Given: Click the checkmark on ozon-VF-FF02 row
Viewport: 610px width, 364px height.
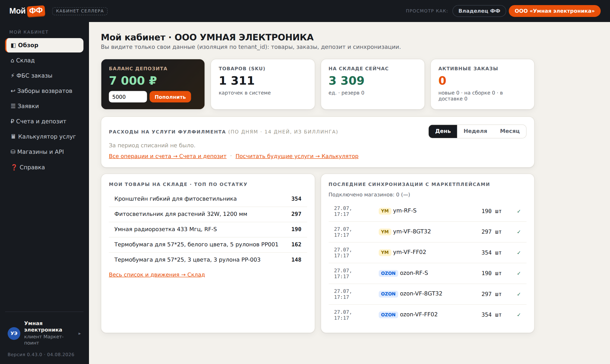Looking at the screenshot, I should coord(519,315).
